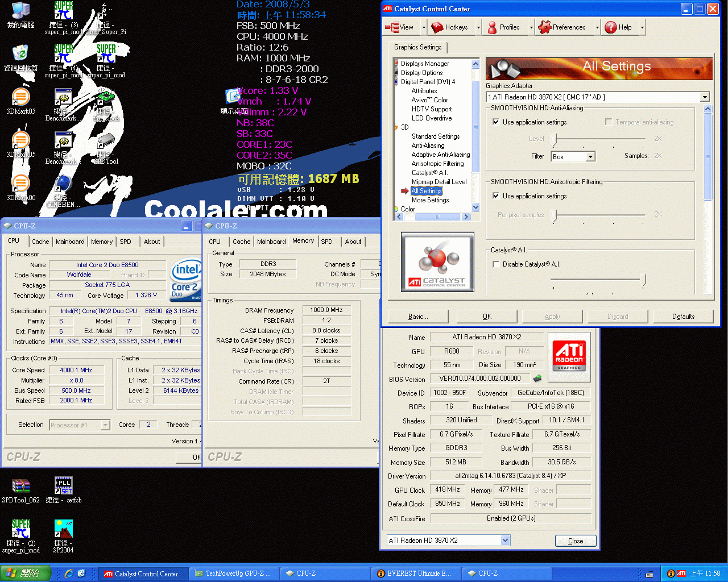Toggle the Temporal anti-aliasing checkbox
Image resolution: width=728 pixels, height=582 pixels.
(x=609, y=122)
